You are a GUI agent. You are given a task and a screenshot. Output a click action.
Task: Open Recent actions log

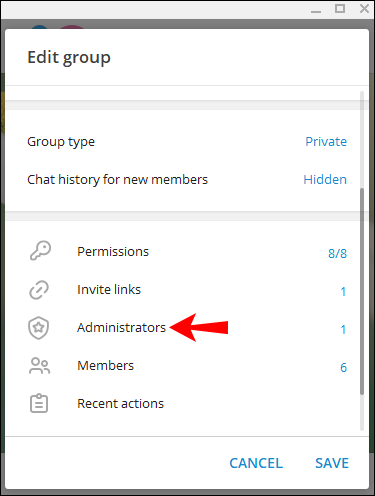click(187, 404)
